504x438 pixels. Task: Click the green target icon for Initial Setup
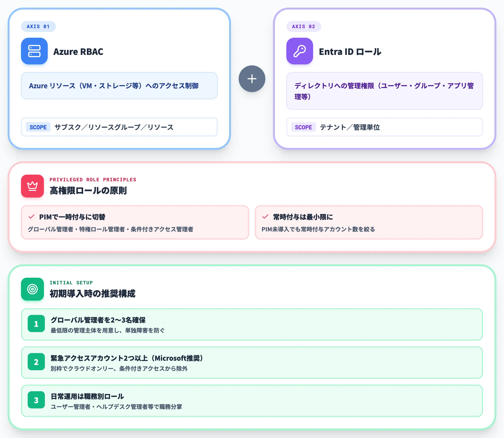(32, 289)
